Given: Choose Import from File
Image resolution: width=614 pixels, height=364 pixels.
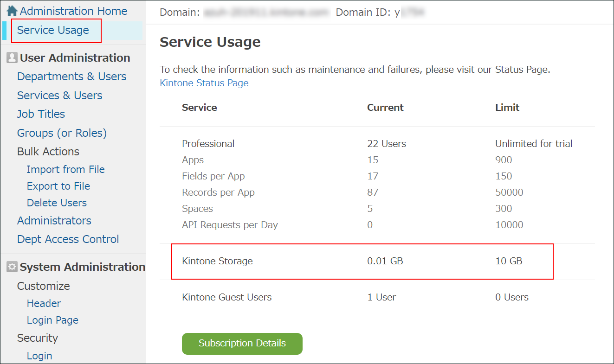Looking at the screenshot, I should pyautogui.click(x=65, y=169).
